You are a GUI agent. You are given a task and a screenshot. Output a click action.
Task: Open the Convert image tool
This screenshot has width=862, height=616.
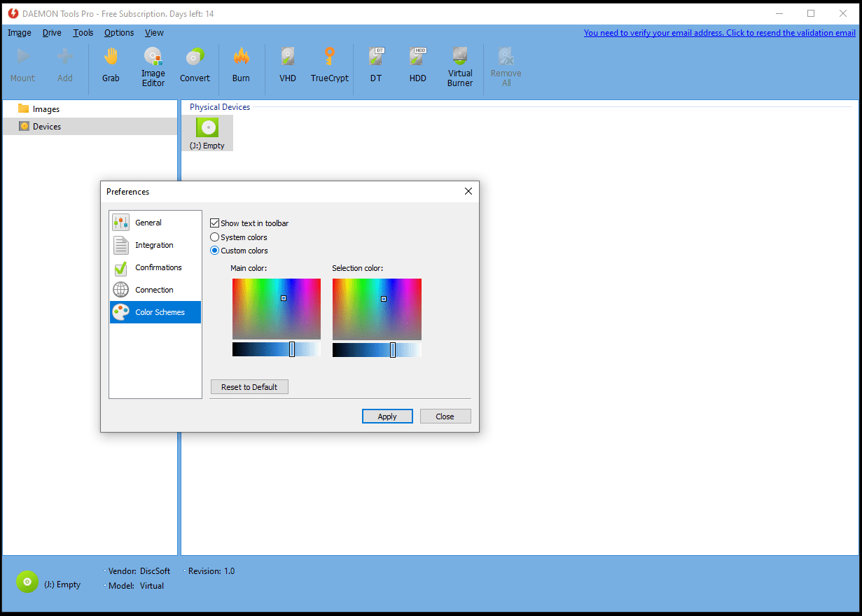pos(195,65)
